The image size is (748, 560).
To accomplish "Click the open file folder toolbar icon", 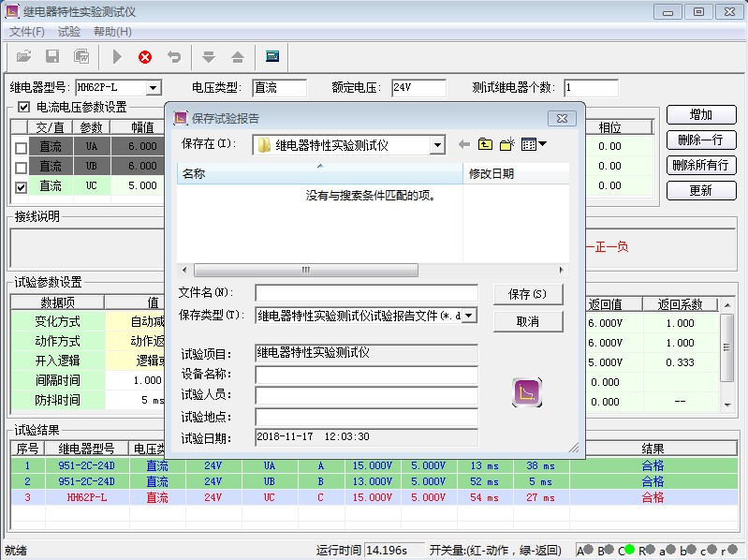I will [24, 57].
